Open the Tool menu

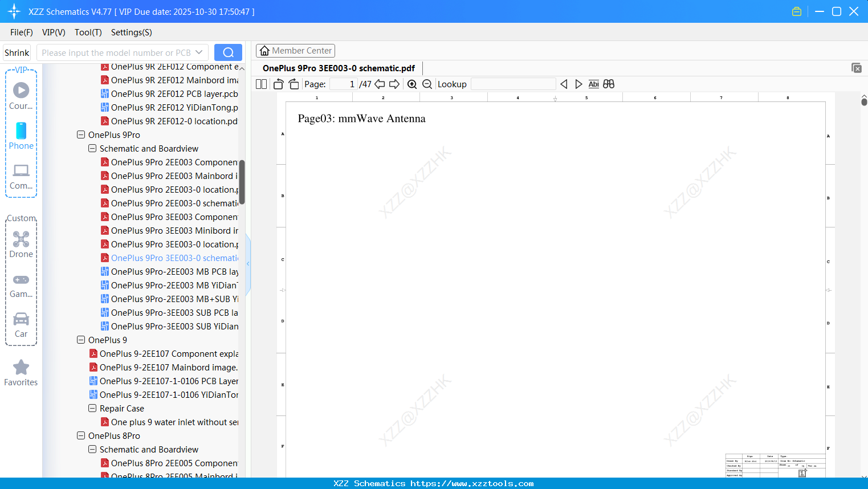[x=88, y=32]
